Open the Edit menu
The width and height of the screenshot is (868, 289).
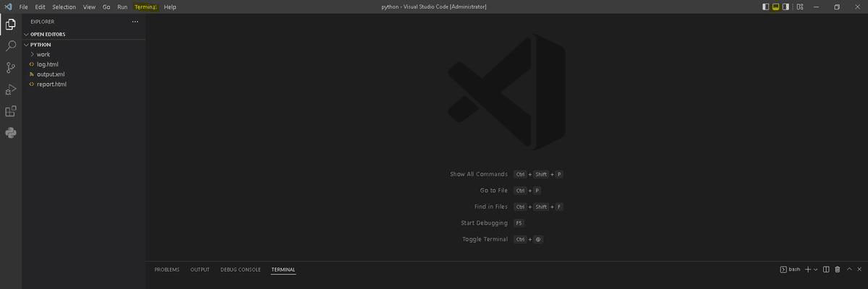(41, 7)
